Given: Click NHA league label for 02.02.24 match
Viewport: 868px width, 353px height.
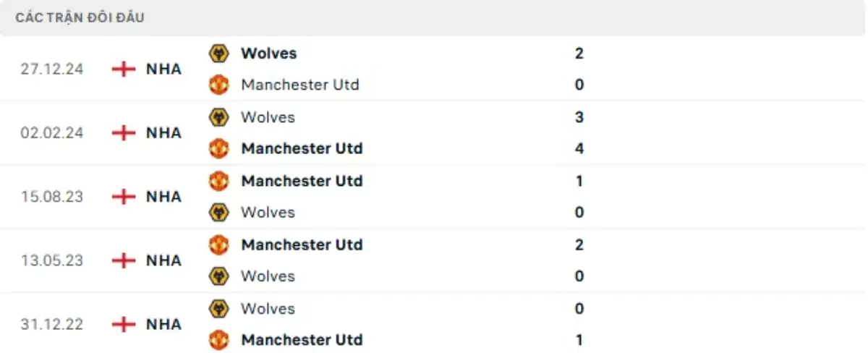Looking at the screenshot, I should click(x=163, y=133).
